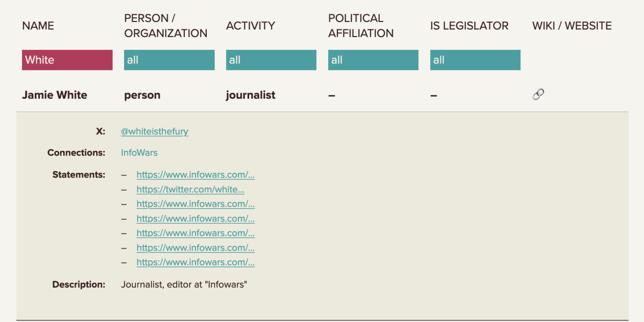Open the Person / Organization filter dropdown

pos(169,60)
